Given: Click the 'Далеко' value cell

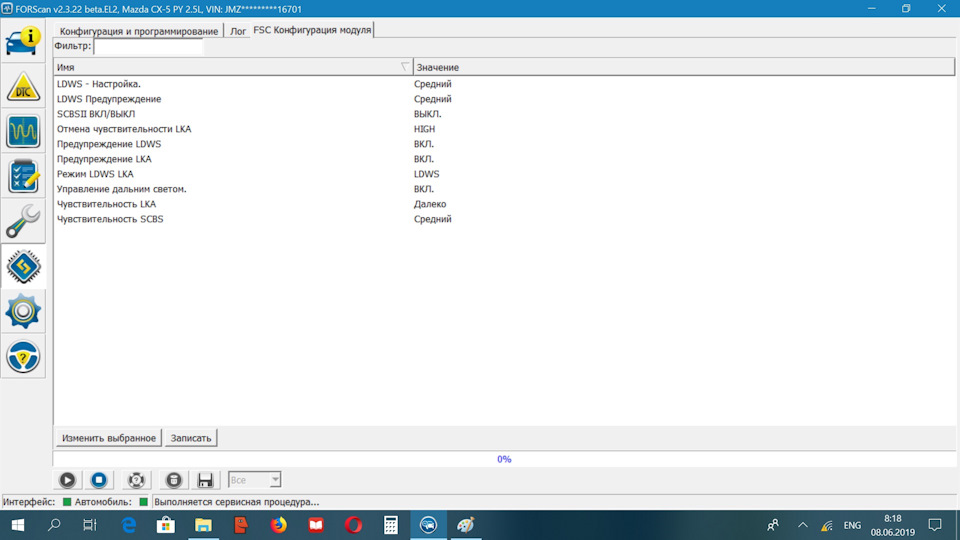Looking at the screenshot, I should pyautogui.click(x=430, y=204).
